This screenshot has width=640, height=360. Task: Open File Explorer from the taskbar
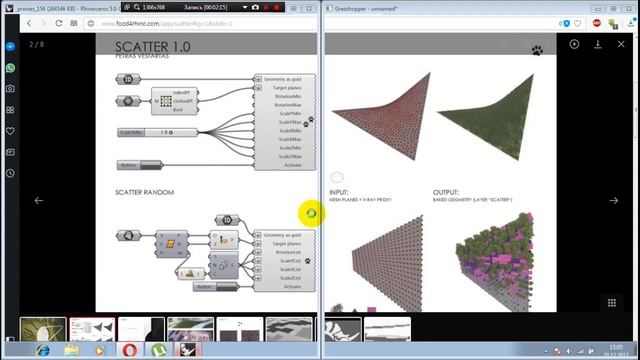click(x=72, y=350)
